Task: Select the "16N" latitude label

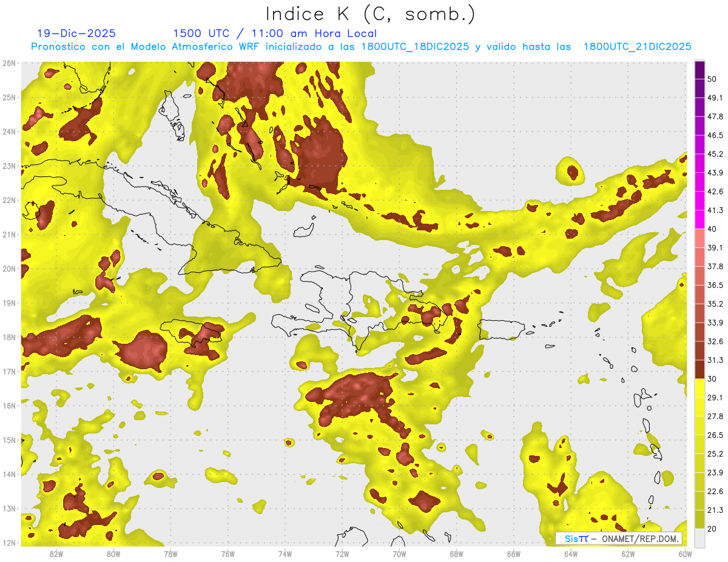Action: coord(9,406)
